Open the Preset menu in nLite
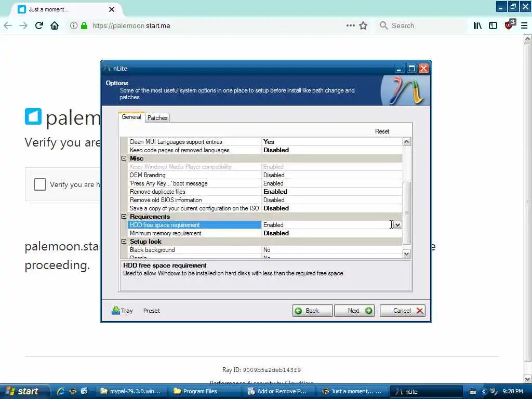Image resolution: width=532 pixels, height=399 pixels. (x=151, y=311)
